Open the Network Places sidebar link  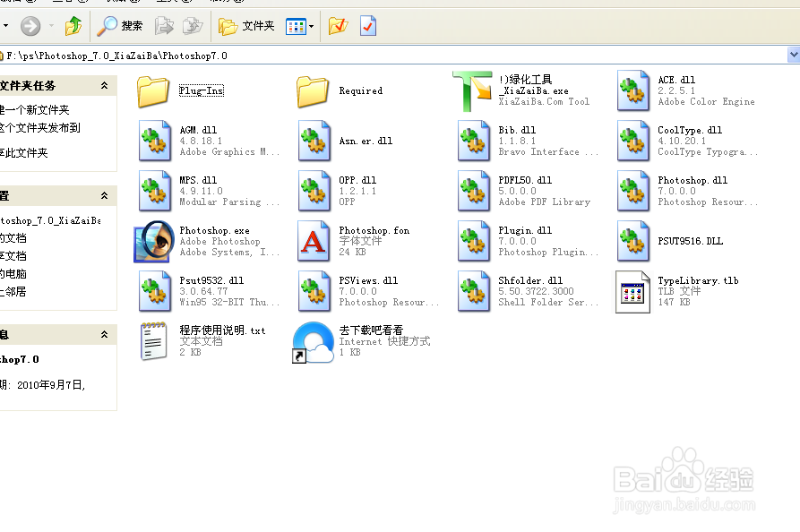13,291
